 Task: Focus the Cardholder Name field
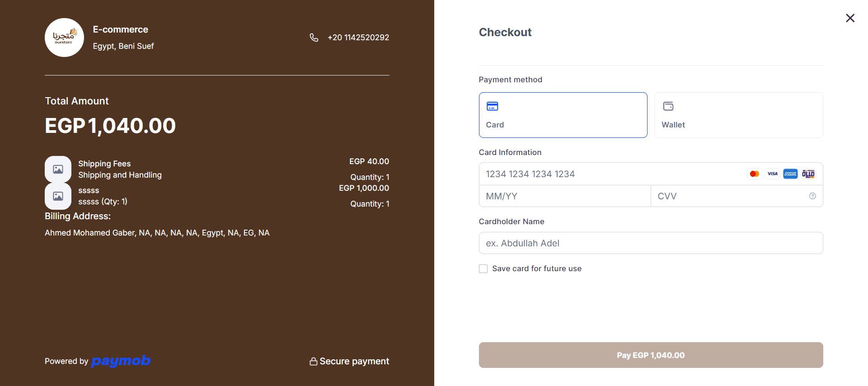[651, 243]
